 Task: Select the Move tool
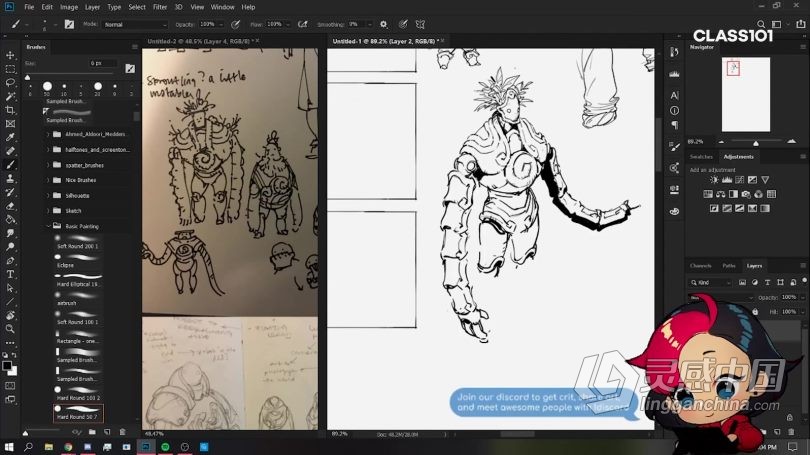click(10, 55)
